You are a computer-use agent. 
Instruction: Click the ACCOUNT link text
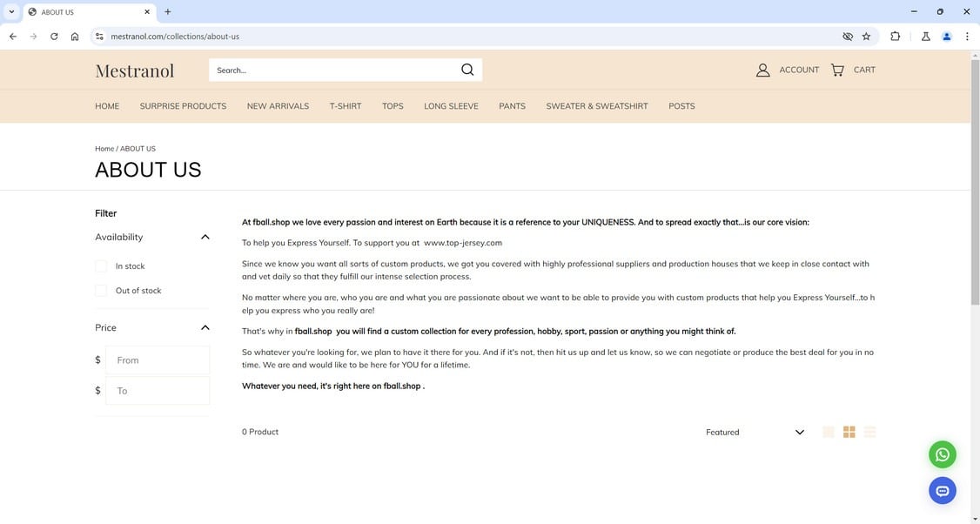tap(799, 70)
